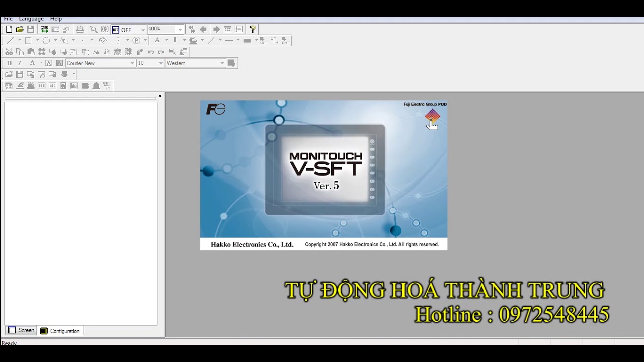The image size is (644, 362).
Task: Click the circled P pattern tool
Action: pos(136,40)
